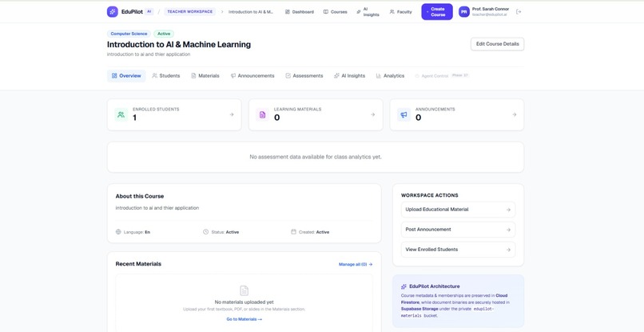Click the arrow beside View Enrolled Students
This screenshot has width=644, height=332.
point(508,250)
